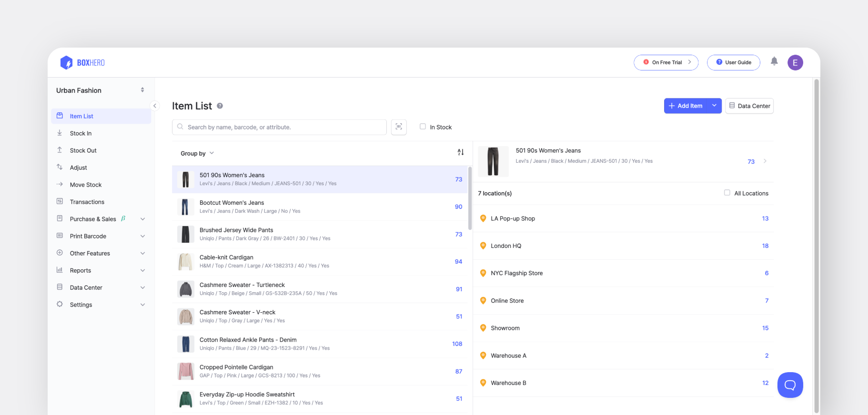The width and height of the screenshot is (868, 415).
Task: Check the All Locations checkbox
Action: pyautogui.click(x=727, y=193)
